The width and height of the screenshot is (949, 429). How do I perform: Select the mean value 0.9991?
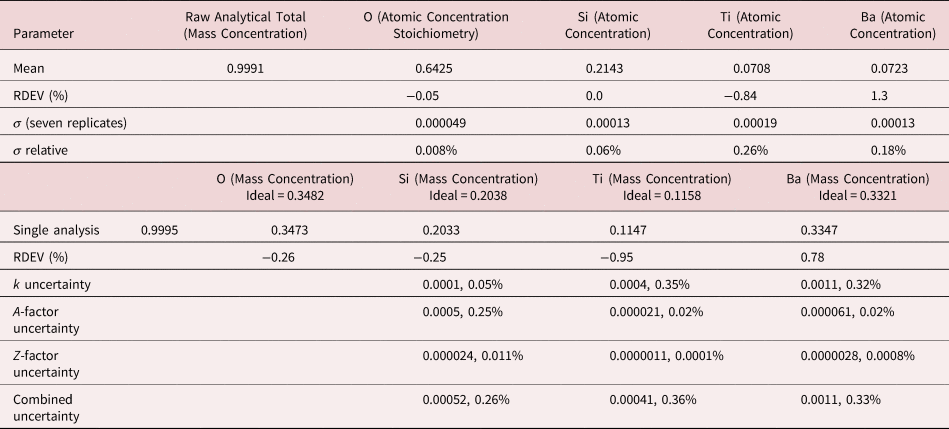tap(247, 68)
